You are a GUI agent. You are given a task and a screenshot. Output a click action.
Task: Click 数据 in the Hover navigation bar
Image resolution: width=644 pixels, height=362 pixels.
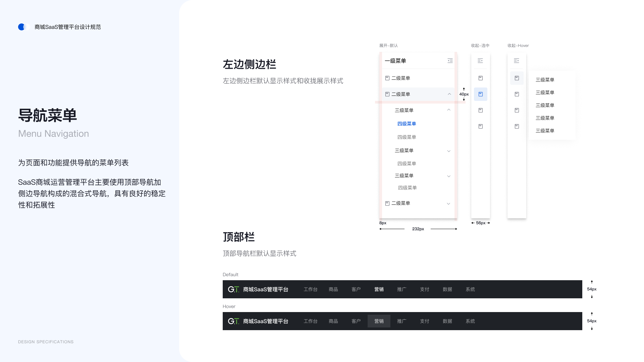point(447,321)
